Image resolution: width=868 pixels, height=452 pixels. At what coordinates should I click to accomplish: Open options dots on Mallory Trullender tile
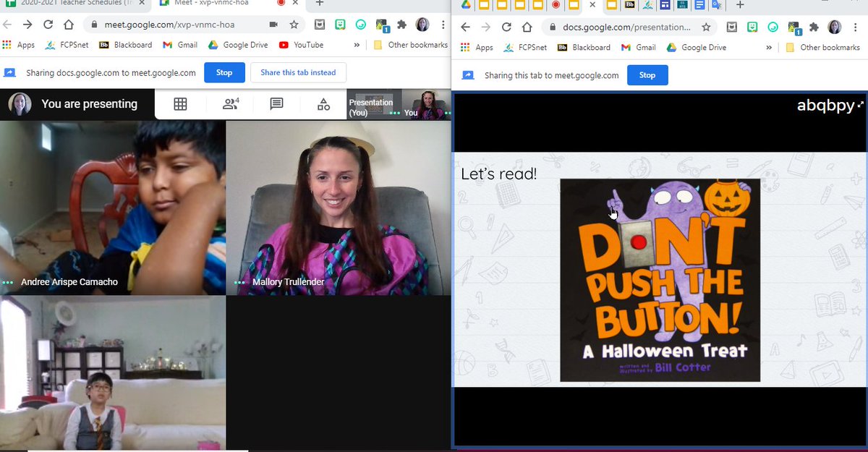pyautogui.click(x=240, y=282)
